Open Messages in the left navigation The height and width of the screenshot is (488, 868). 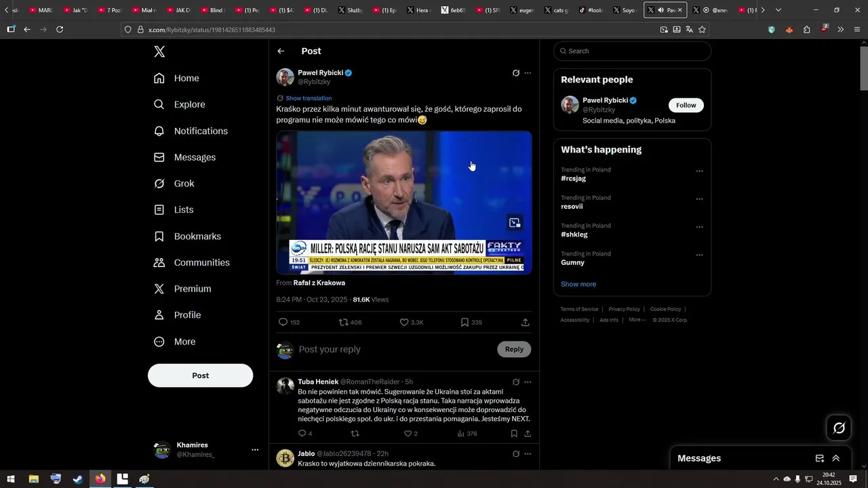pos(185,157)
